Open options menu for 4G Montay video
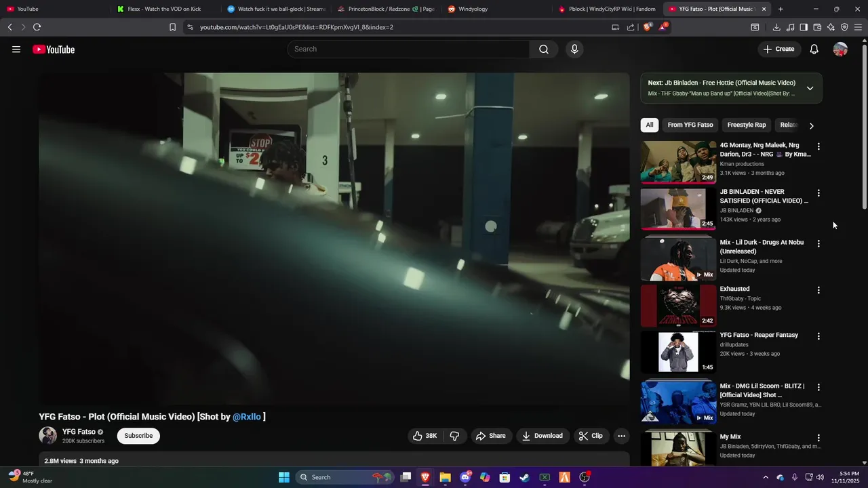 tap(818, 146)
